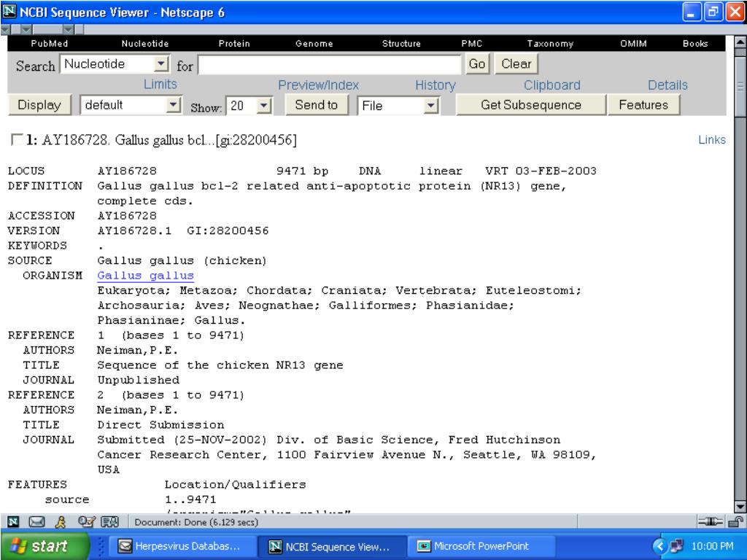Click the online/offline connection icon
The width and height of the screenshot is (747, 560).
711,522
